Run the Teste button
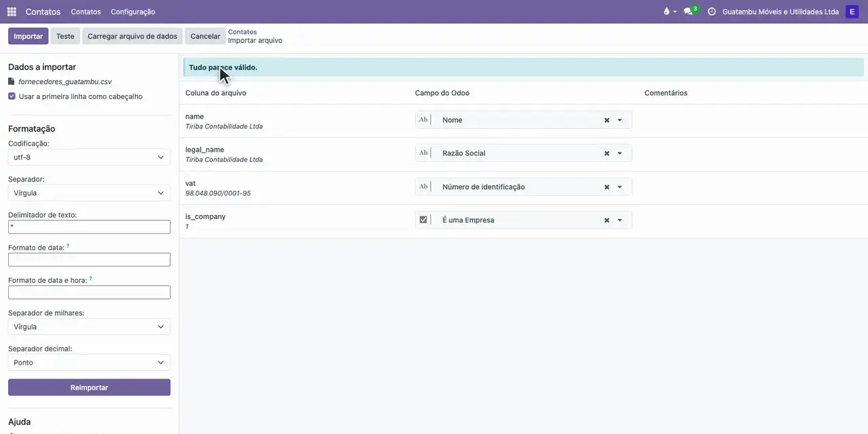This screenshot has height=434, width=868. click(x=65, y=36)
